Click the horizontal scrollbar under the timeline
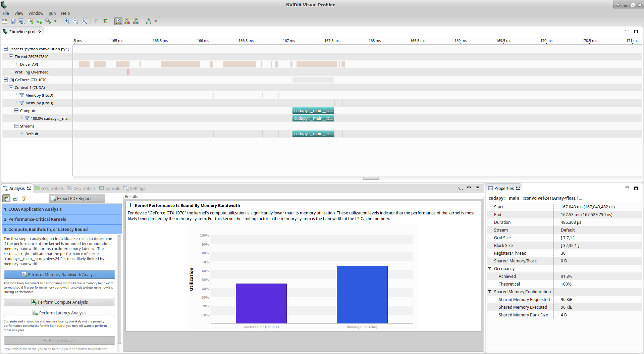 coord(371,178)
